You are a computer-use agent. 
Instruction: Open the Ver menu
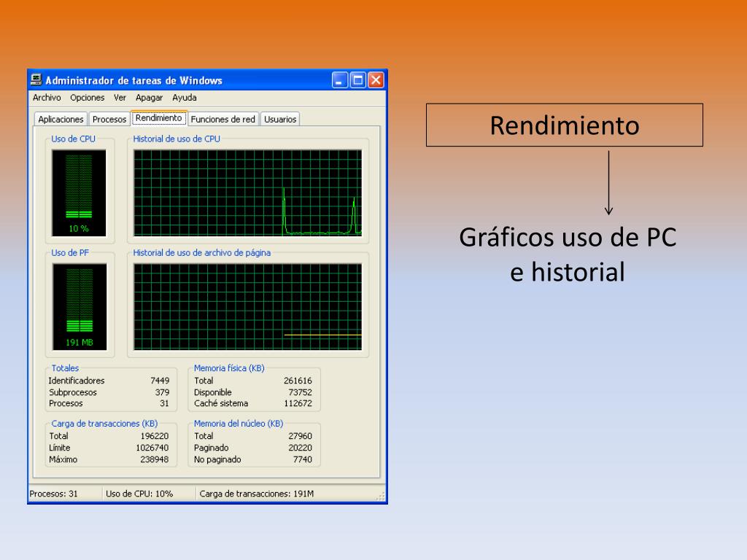tap(120, 98)
